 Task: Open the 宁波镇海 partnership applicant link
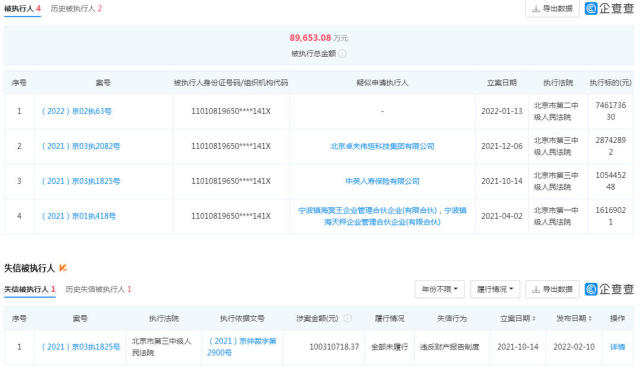point(382,216)
